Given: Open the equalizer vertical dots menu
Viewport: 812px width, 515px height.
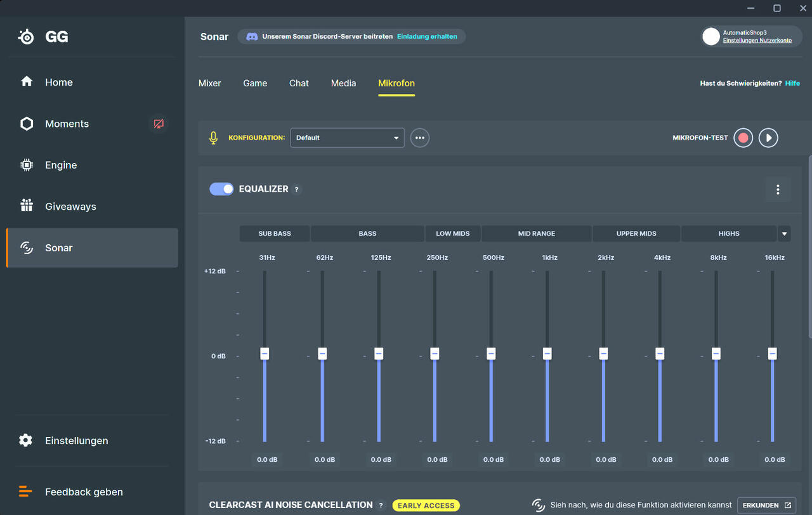Looking at the screenshot, I should pyautogui.click(x=778, y=189).
